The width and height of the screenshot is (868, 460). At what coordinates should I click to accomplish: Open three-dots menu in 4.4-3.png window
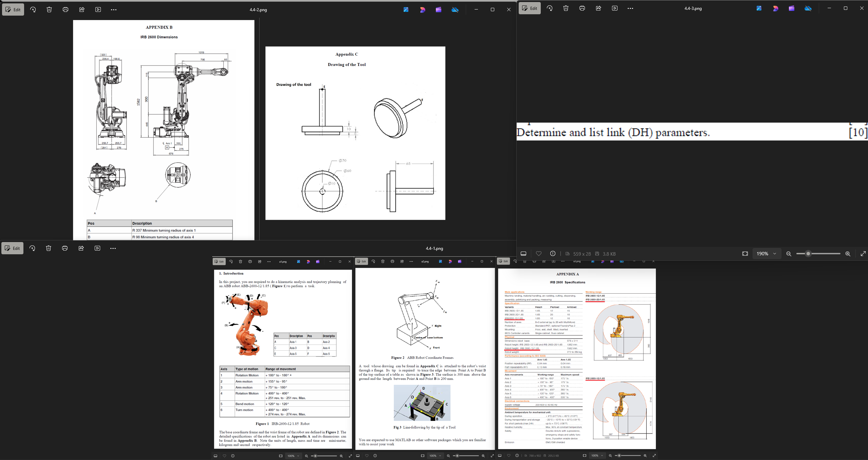tap(630, 8)
